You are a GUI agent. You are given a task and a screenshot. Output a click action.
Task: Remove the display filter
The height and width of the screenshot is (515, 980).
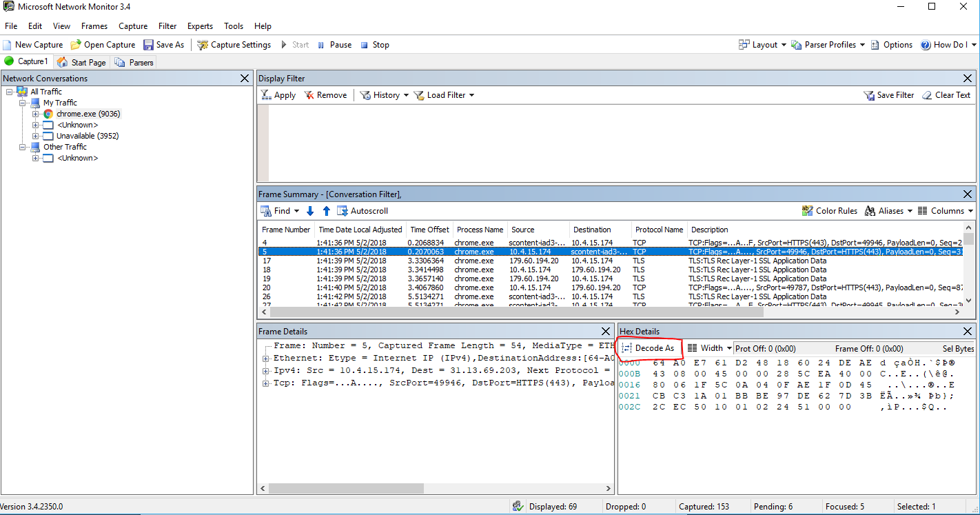tap(325, 95)
